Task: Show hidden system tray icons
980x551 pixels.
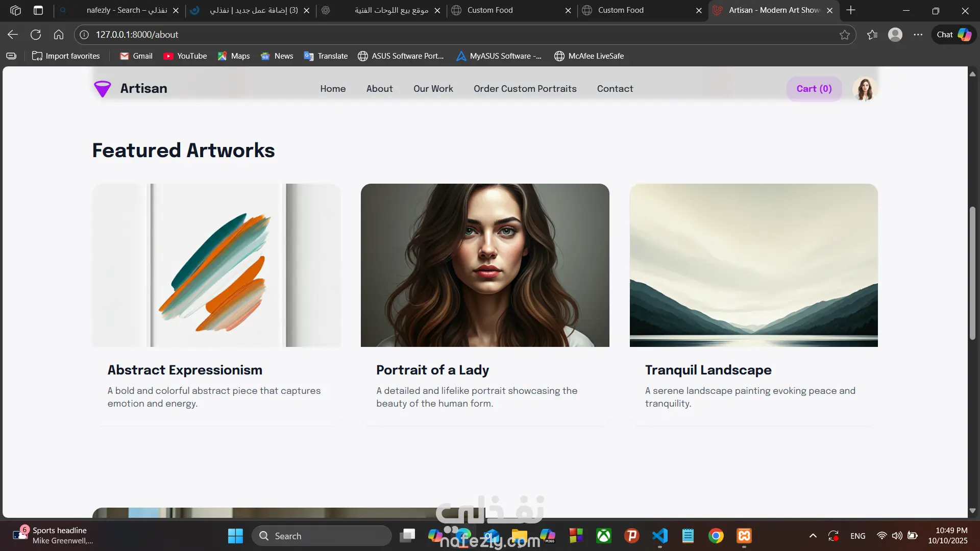Action: point(813,536)
